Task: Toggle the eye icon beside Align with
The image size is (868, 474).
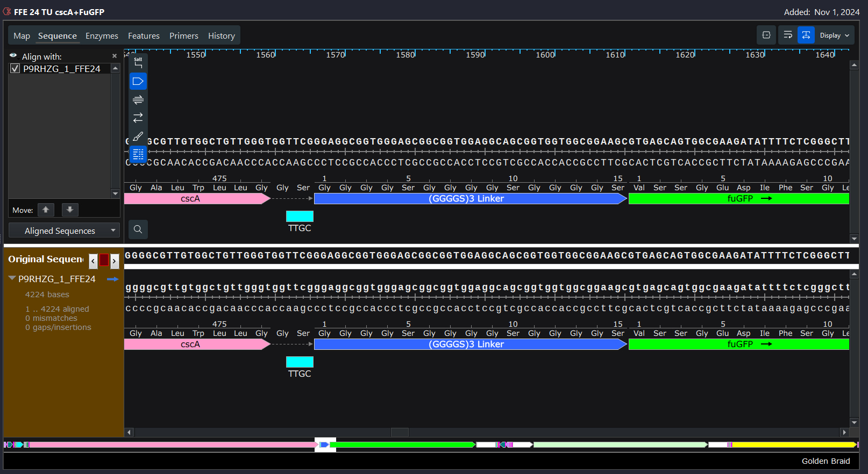Action: (13, 56)
